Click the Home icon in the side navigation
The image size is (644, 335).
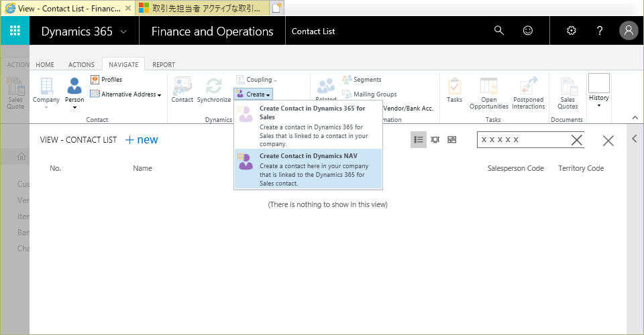tap(21, 156)
